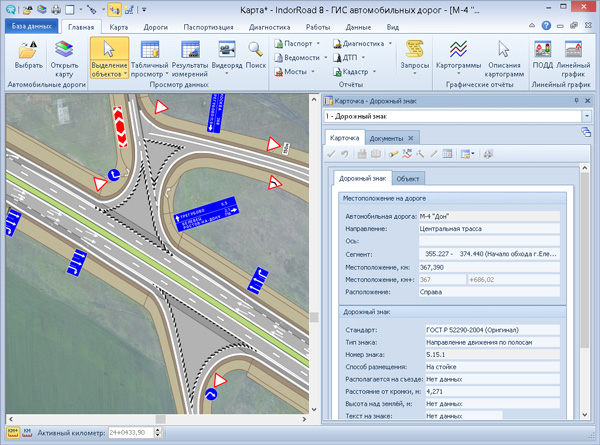Select the Объект tab in card
The image size is (600, 445).
coord(407,178)
